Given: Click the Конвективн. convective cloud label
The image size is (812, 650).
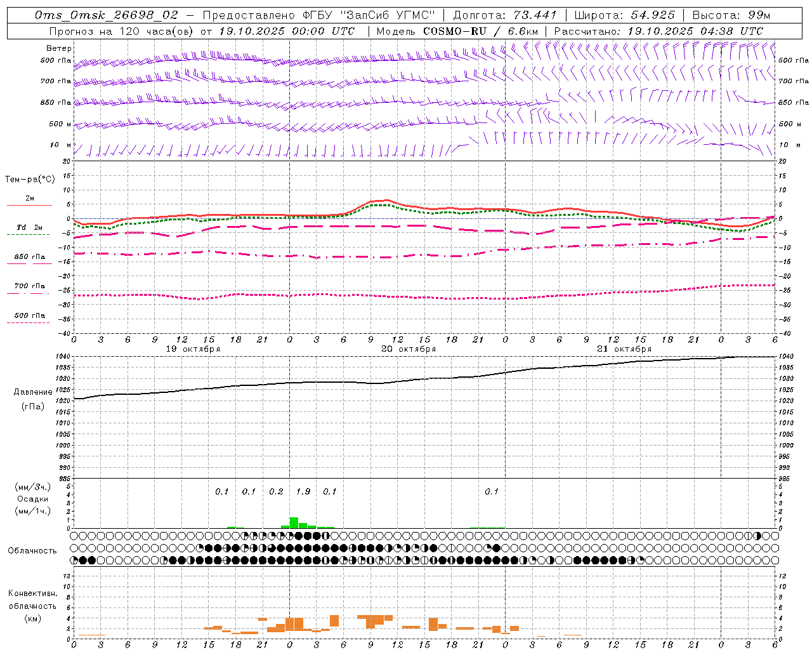Looking at the screenshot, I should coord(33,594).
